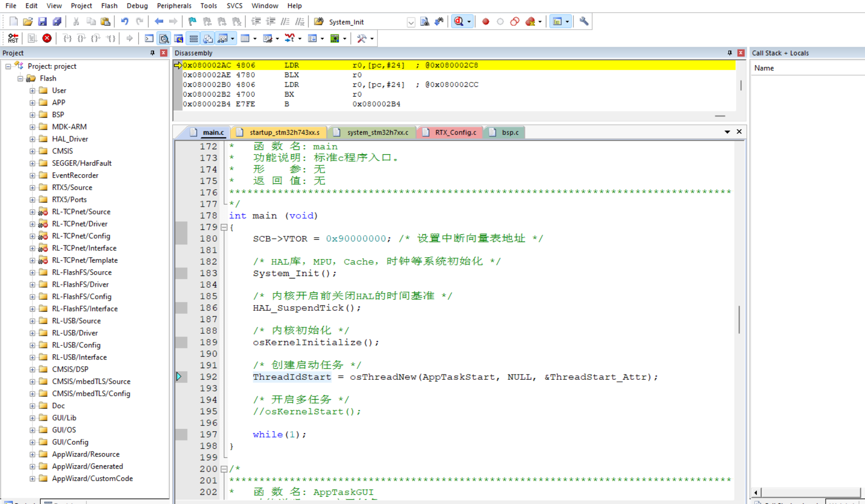
Task: Save all files icon
Action: coord(57,22)
